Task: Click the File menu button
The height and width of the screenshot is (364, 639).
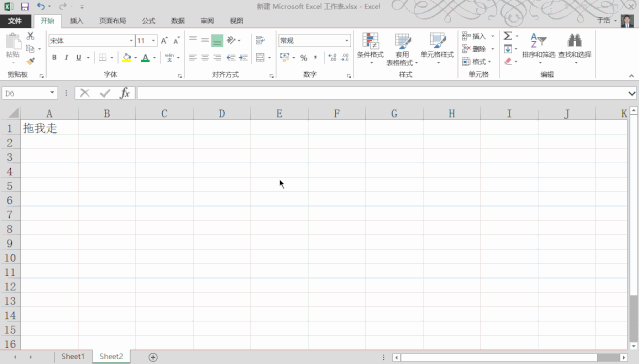Action: click(x=15, y=21)
